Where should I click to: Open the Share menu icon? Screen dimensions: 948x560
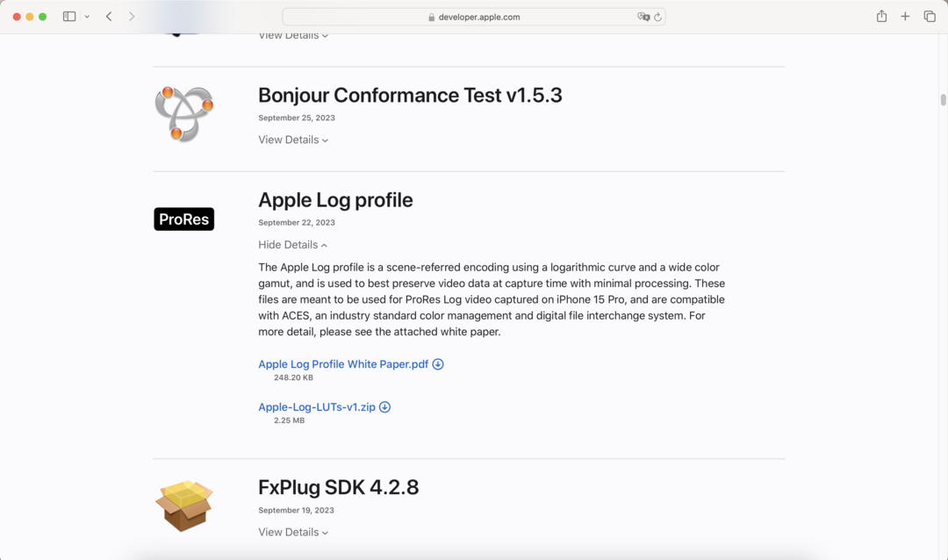click(x=881, y=17)
